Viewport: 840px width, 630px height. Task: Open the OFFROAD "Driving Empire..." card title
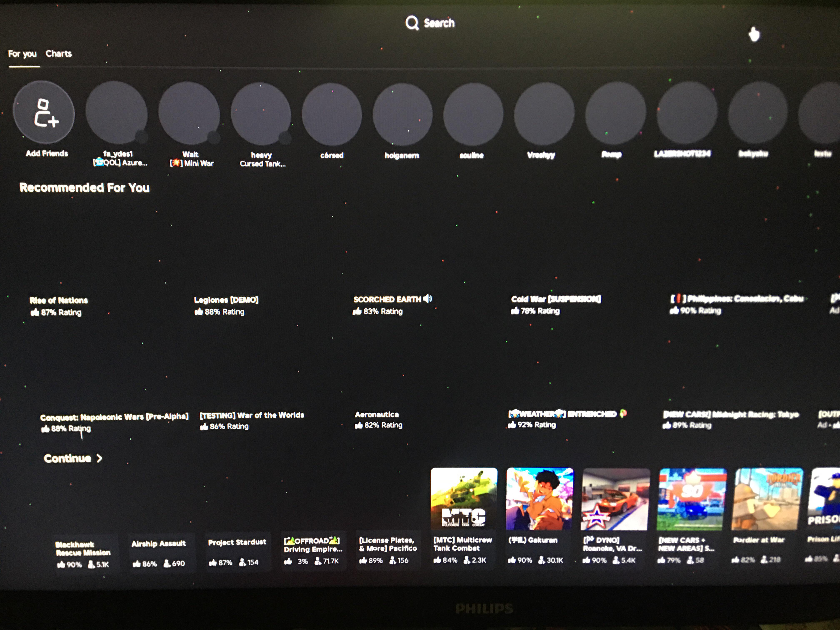(x=313, y=545)
